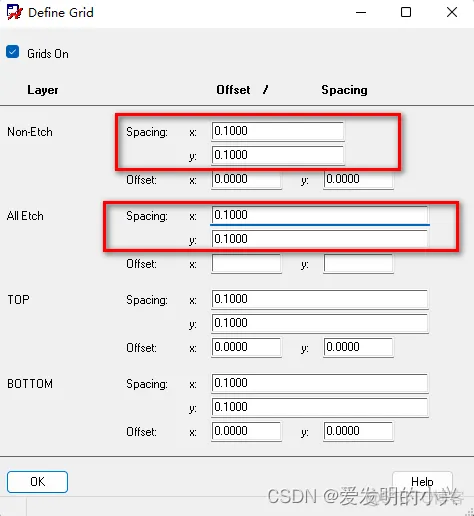Click the empty All Etch Offset y field
Image resolution: width=474 pixels, height=516 pixels.
click(x=358, y=264)
